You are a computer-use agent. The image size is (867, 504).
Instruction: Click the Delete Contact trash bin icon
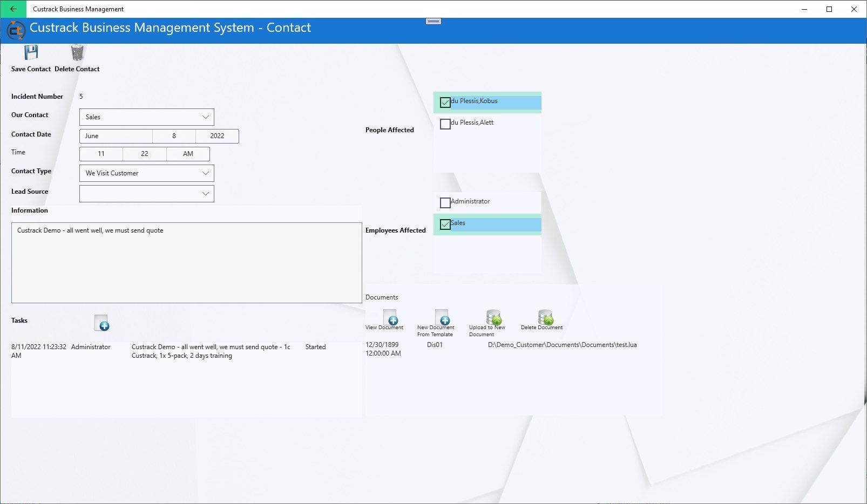[x=77, y=52]
